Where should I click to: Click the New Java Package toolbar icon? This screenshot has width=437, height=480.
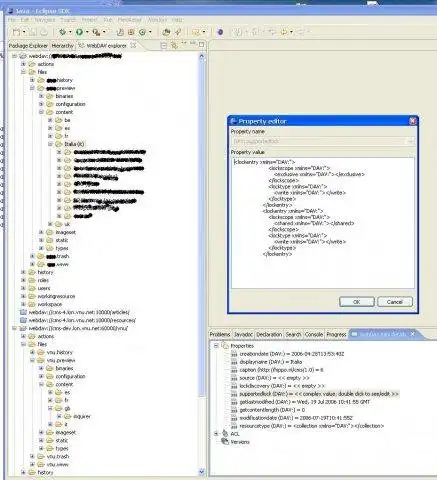(x=131, y=32)
